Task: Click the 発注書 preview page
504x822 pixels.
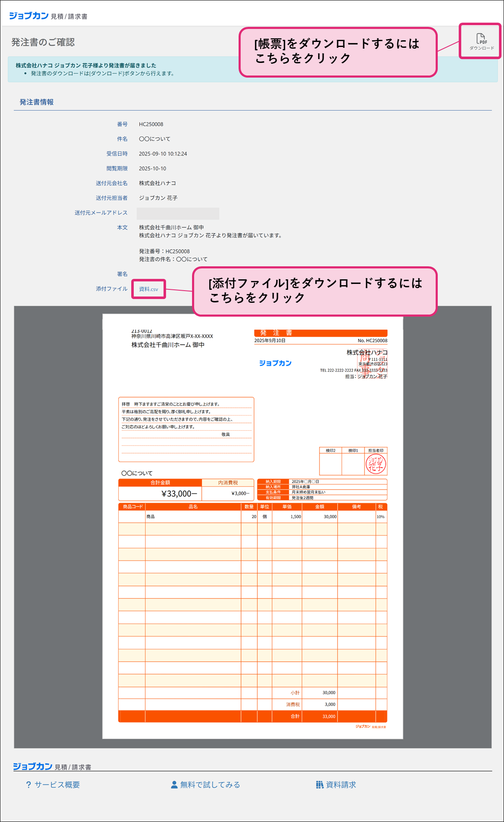Action: [x=252, y=587]
